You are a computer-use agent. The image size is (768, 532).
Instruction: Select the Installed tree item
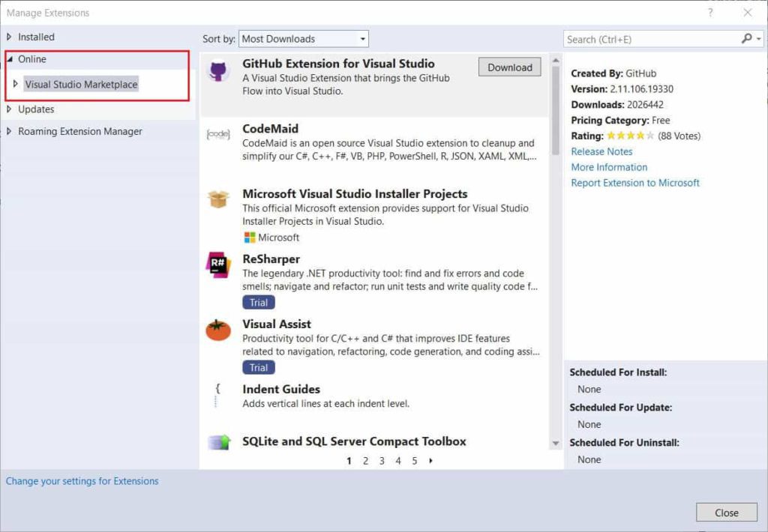coord(36,37)
